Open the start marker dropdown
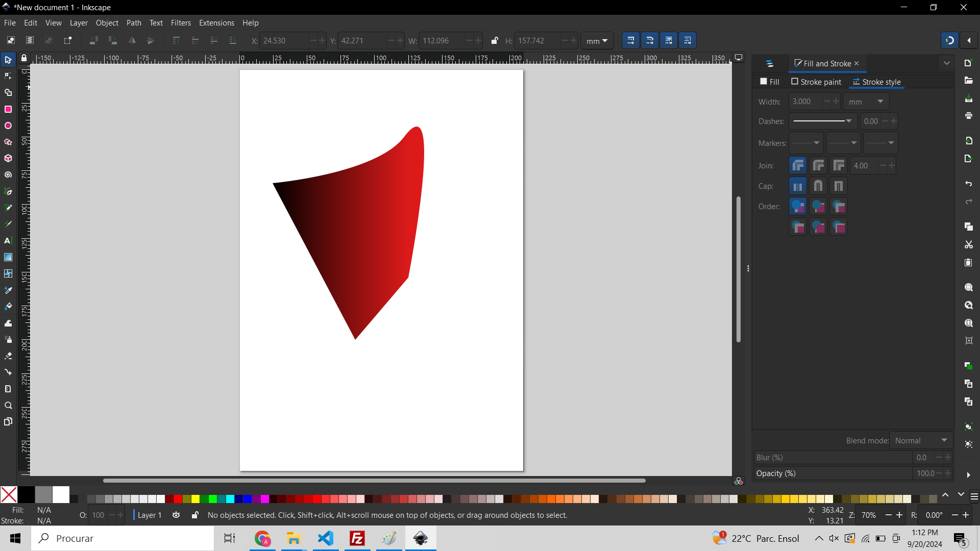Screen dimensions: 980x551 [x=806, y=143]
